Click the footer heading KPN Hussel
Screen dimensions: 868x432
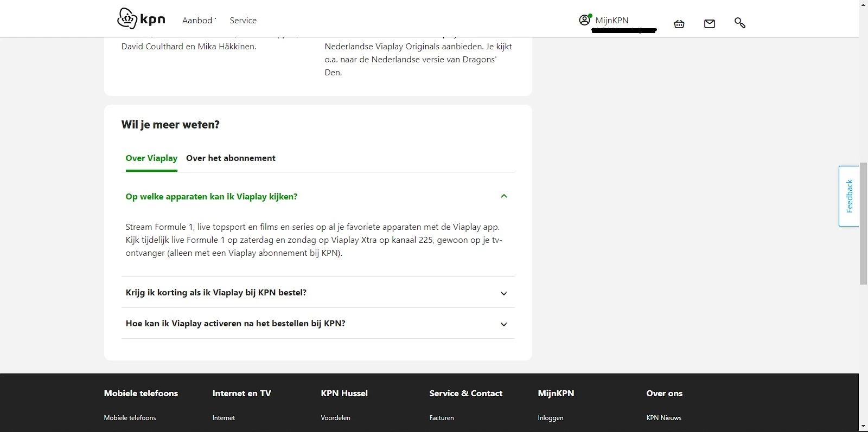pyautogui.click(x=344, y=394)
